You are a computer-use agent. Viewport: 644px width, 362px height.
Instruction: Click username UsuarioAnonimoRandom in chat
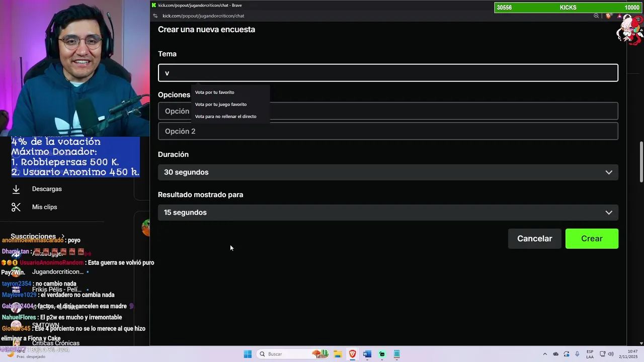coord(51,263)
